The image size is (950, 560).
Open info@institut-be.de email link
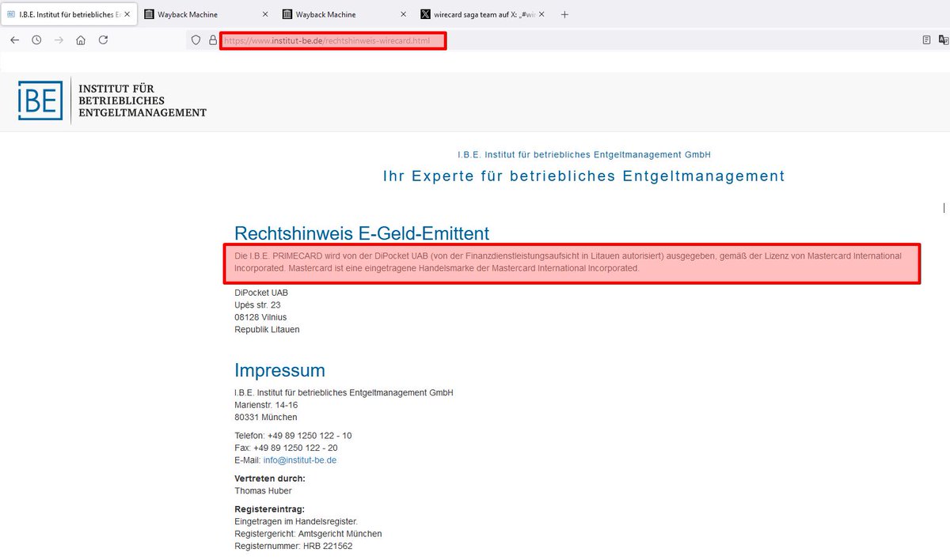click(x=300, y=460)
